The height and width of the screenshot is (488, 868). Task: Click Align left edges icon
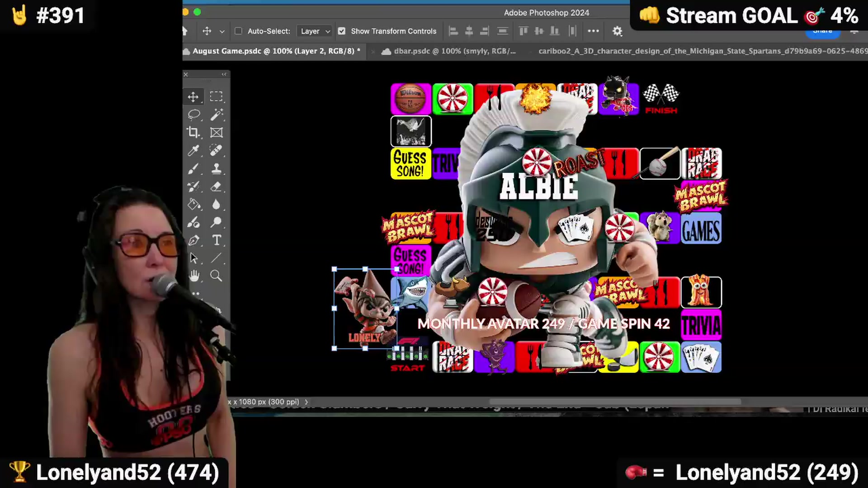[x=453, y=31]
